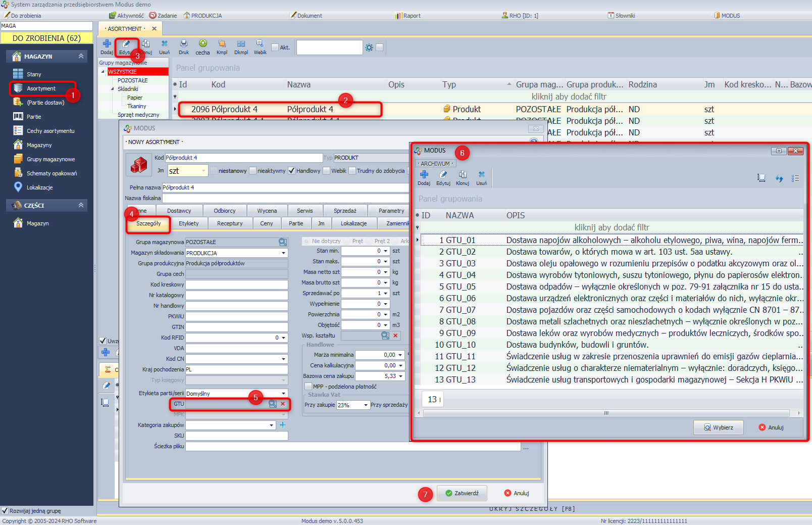Click the Kod kreskowy input field
Image resolution: width=812 pixels, height=525 pixels.
[x=236, y=284]
